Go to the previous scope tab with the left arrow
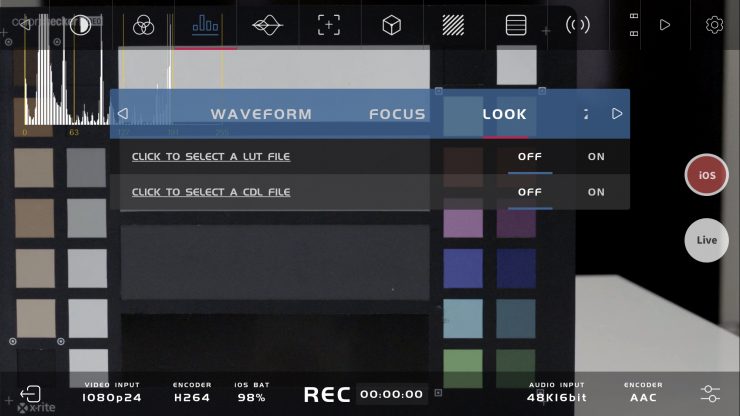Image resolution: width=740 pixels, height=416 pixels. [x=123, y=113]
